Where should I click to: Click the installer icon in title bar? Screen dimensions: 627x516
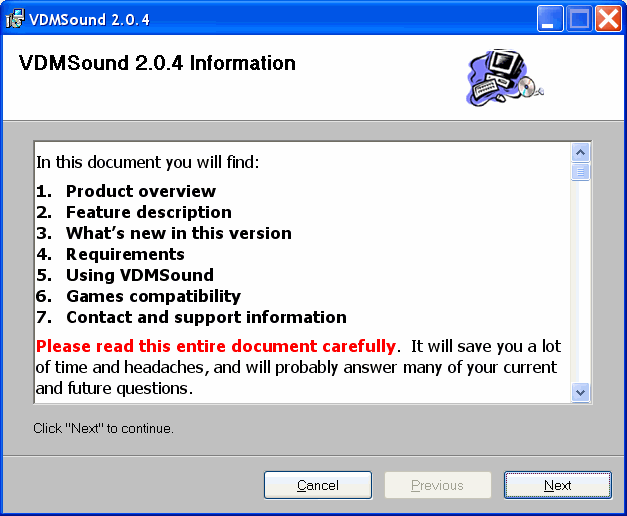15,19
